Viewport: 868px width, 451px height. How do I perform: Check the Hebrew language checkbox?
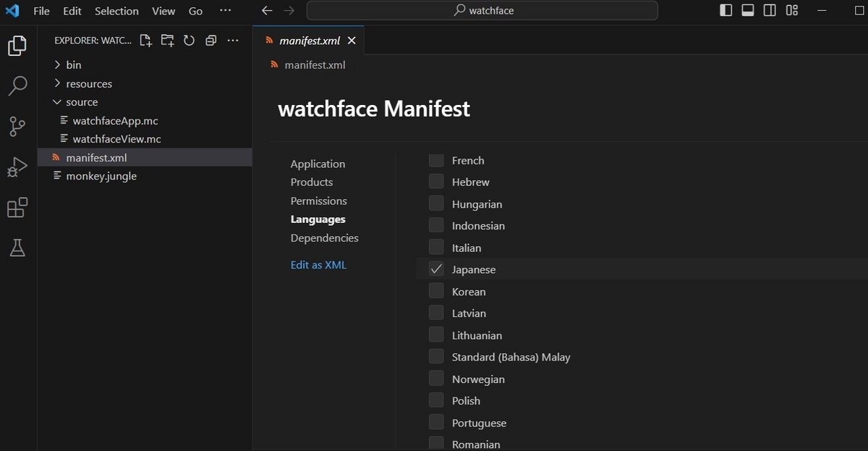point(436,182)
